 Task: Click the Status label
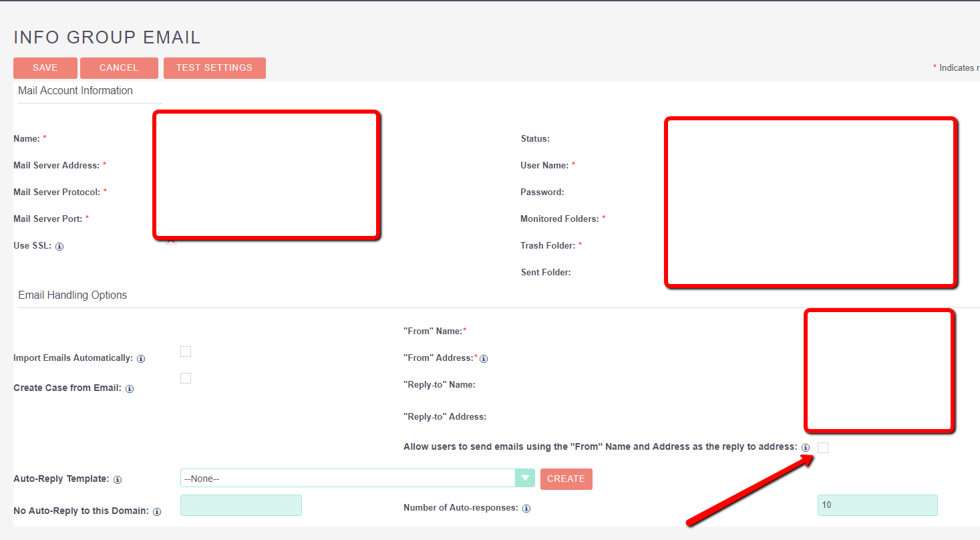coord(535,138)
